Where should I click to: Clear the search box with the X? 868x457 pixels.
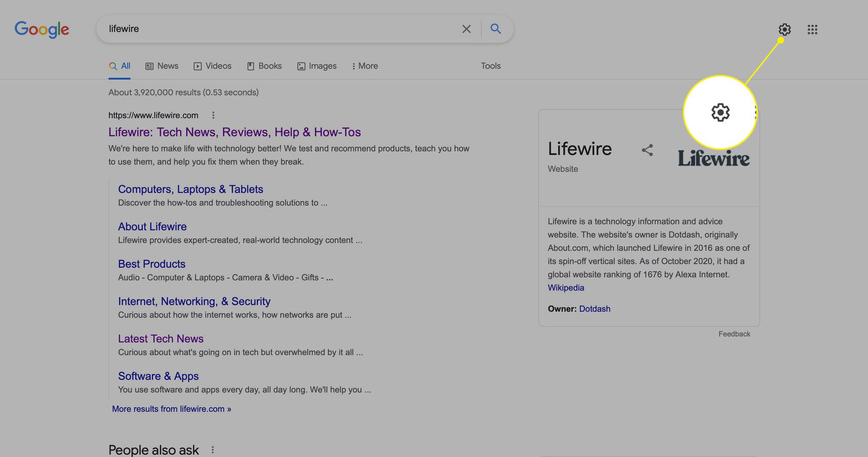click(x=467, y=29)
